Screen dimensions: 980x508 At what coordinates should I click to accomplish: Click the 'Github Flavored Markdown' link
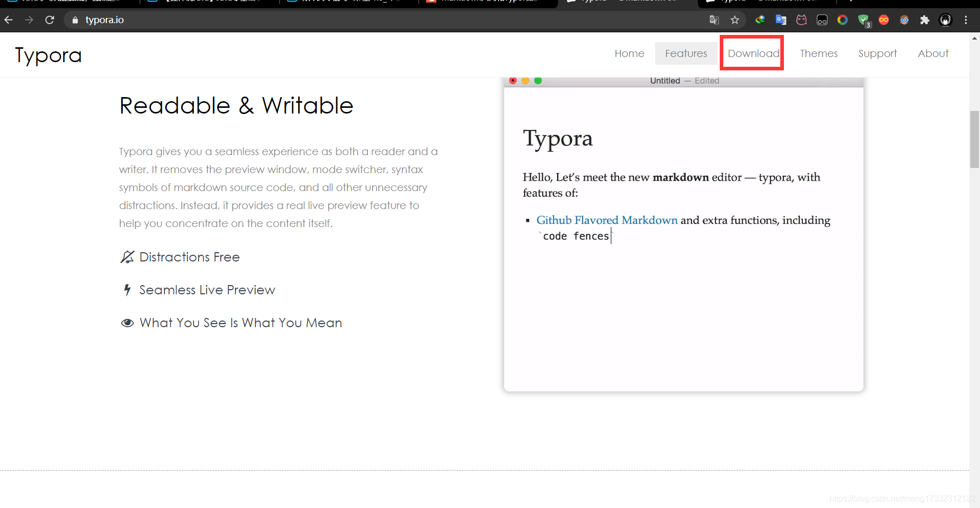[x=607, y=220]
